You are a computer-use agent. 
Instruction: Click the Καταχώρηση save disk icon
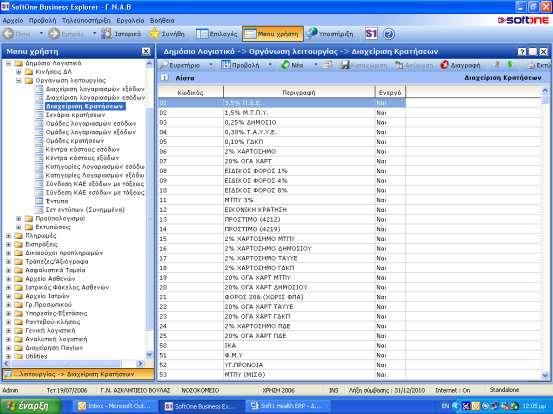[x=345, y=65]
